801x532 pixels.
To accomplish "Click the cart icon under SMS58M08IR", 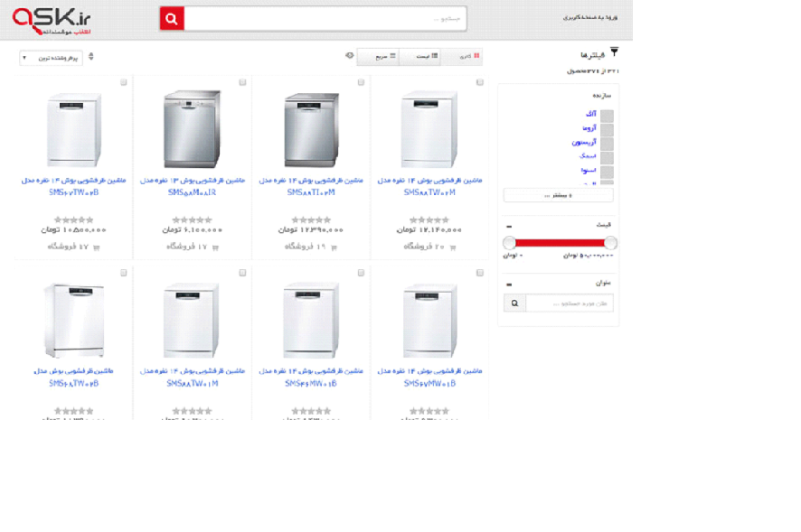I will click(x=215, y=247).
